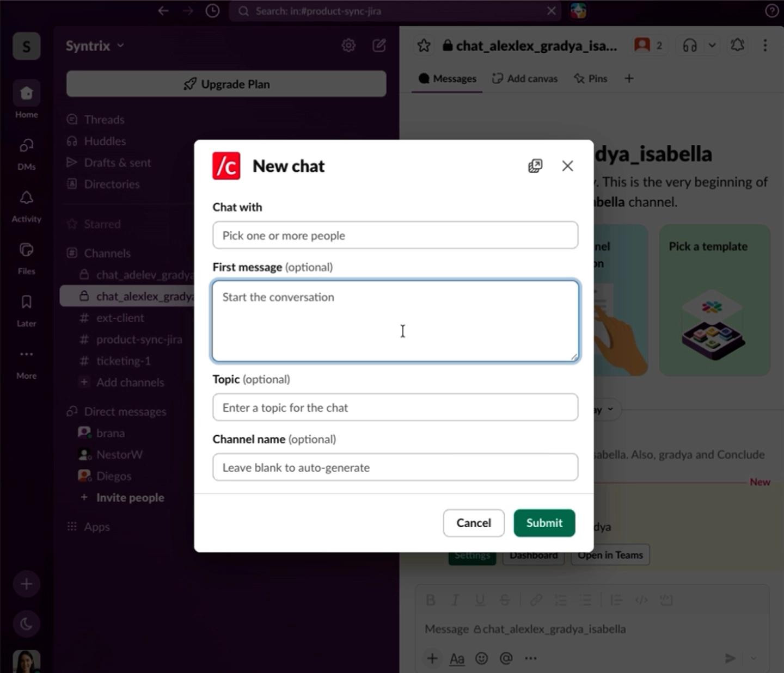The image size is (784, 673).
Task: Open Huddles in the sidebar
Action: [105, 141]
